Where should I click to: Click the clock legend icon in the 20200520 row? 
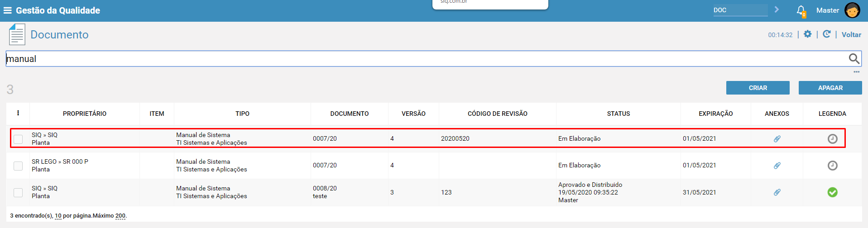pos(832,139)
